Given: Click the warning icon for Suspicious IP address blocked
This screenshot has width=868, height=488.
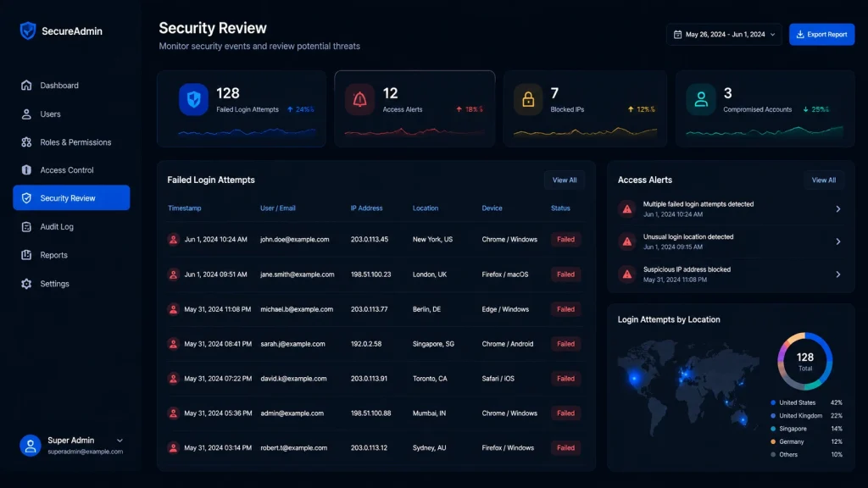Looking at the screenshot, I should pos(626,274).
